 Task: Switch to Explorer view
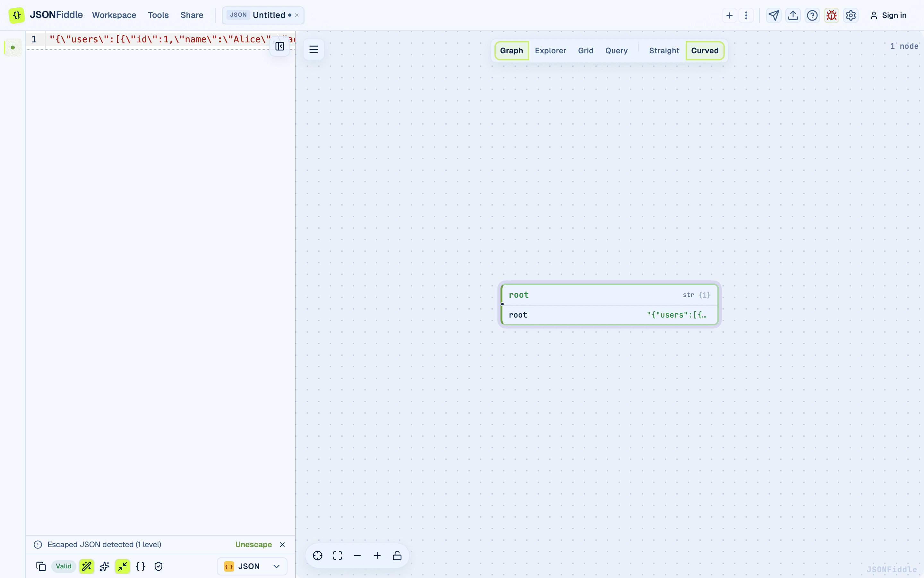(550, 50)
